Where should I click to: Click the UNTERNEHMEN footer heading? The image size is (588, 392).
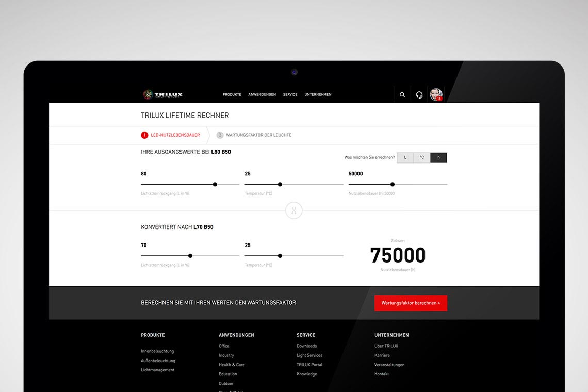click(x=391, y=335)
